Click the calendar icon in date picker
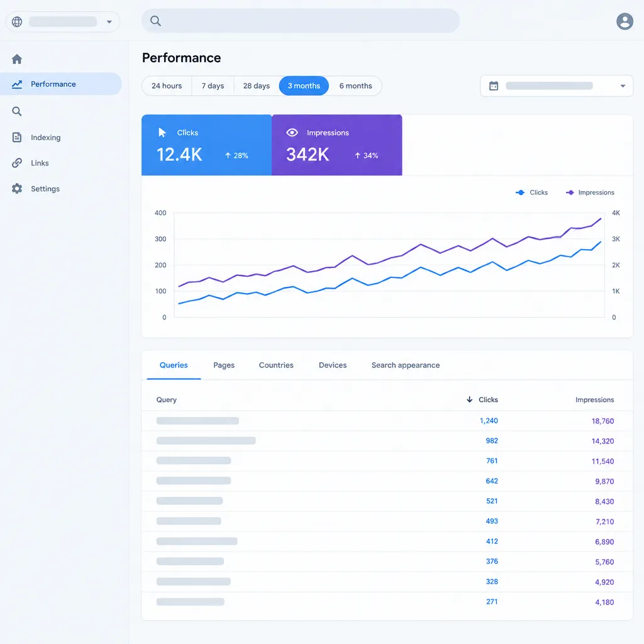644x644 pixels. [x=494, y=86]
